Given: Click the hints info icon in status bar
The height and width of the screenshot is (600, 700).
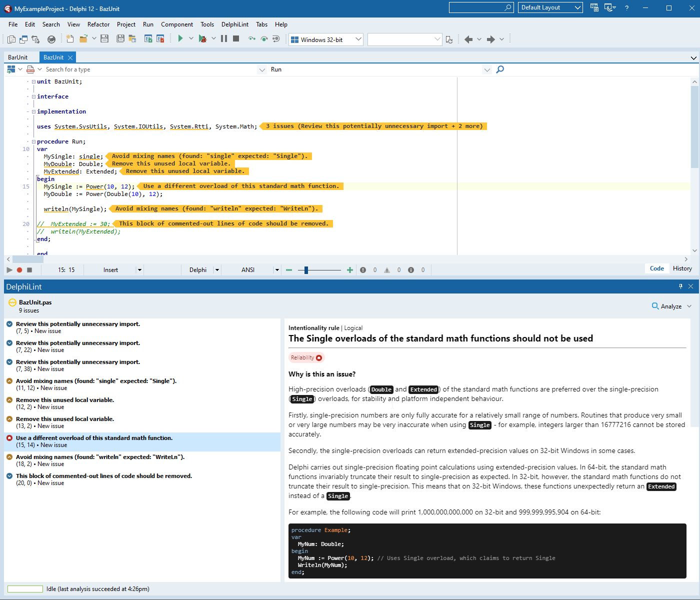Looking at the screenshot, I should pyautogui.click(x=411, y=270).
